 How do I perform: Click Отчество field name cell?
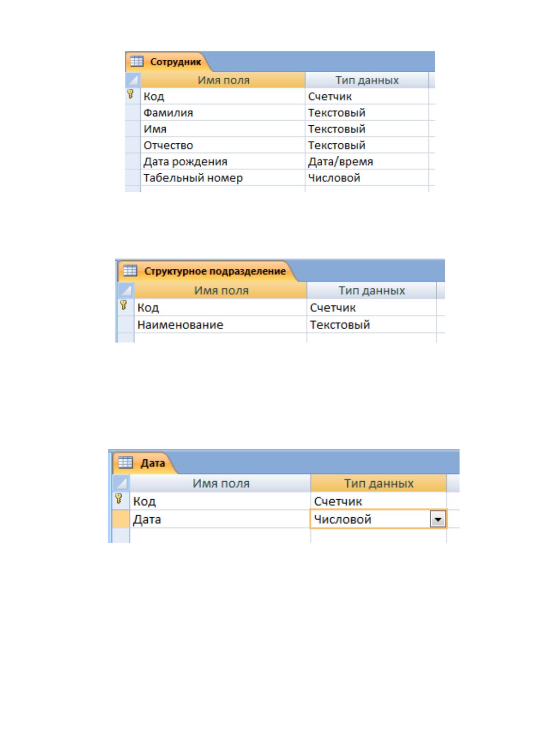(x=223, y=145)
